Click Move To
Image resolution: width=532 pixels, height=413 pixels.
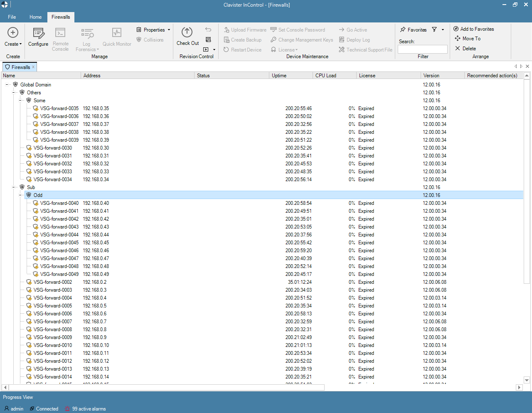click(x=467, y=39)
